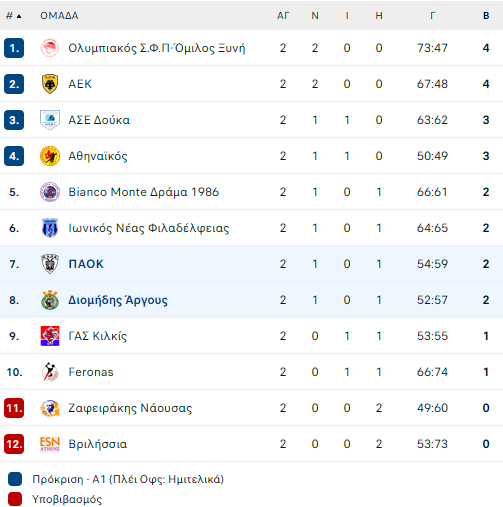Open the Ζαφειράκης Νάουσας team link
Screen dimensions: 503x507
pyautogui.click(x=130, y=408)
